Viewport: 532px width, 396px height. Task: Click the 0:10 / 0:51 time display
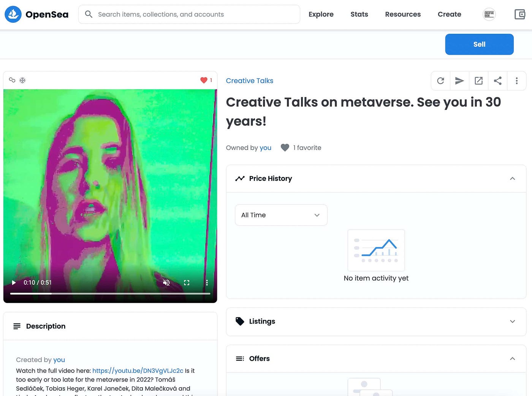(x=38, y=283)
